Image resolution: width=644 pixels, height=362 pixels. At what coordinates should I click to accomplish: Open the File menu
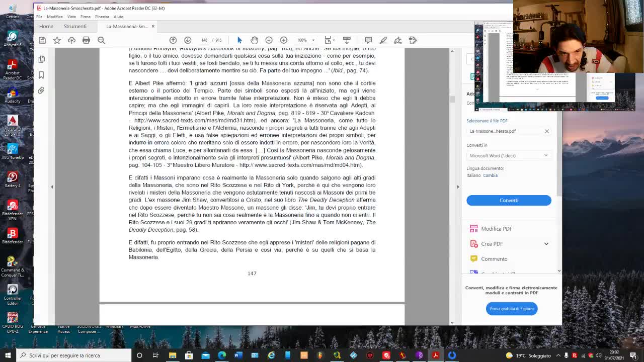[x=39, y=17]
